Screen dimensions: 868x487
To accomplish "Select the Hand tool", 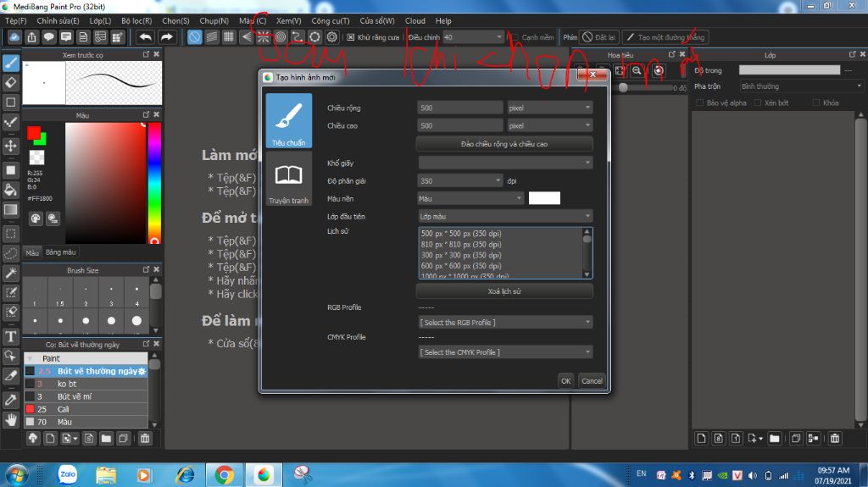I will 10,420.
